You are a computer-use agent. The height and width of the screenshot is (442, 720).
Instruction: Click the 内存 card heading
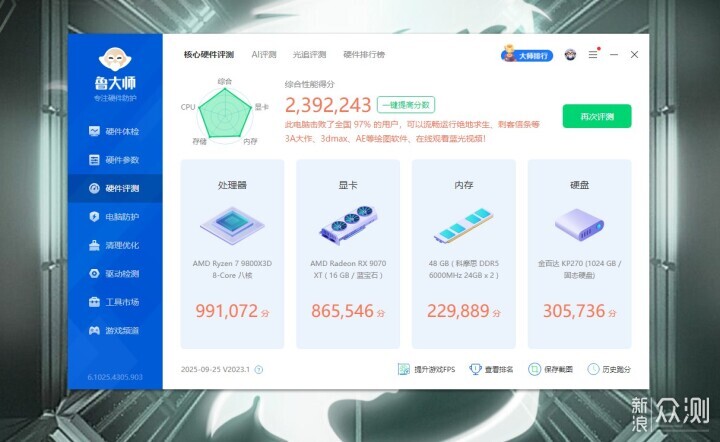(464, 185)
